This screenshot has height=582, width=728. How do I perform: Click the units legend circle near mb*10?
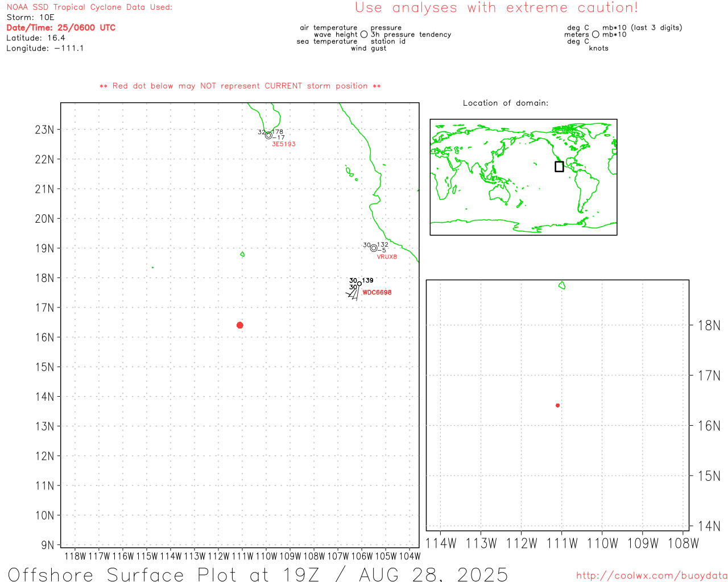(x=595, y=35)
